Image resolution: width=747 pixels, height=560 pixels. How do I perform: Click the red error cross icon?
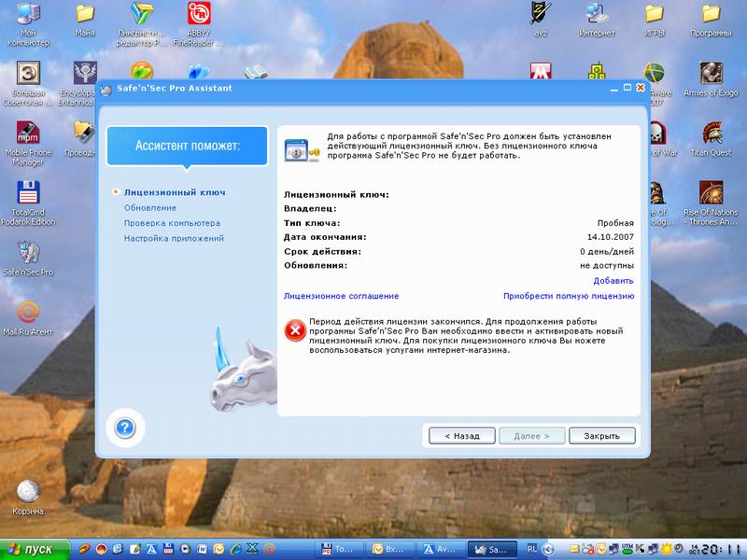pyautogui.click(x=295, y=330)
